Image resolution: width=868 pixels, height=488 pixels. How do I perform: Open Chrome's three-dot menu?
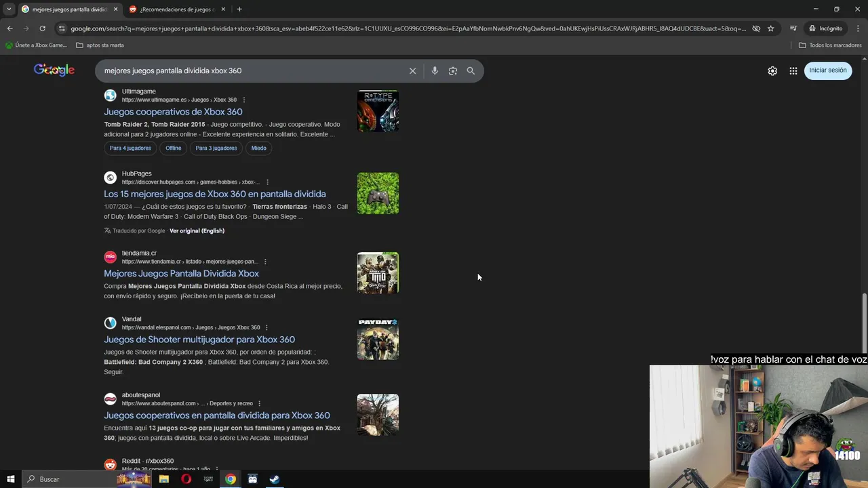[x=858, y=28]
